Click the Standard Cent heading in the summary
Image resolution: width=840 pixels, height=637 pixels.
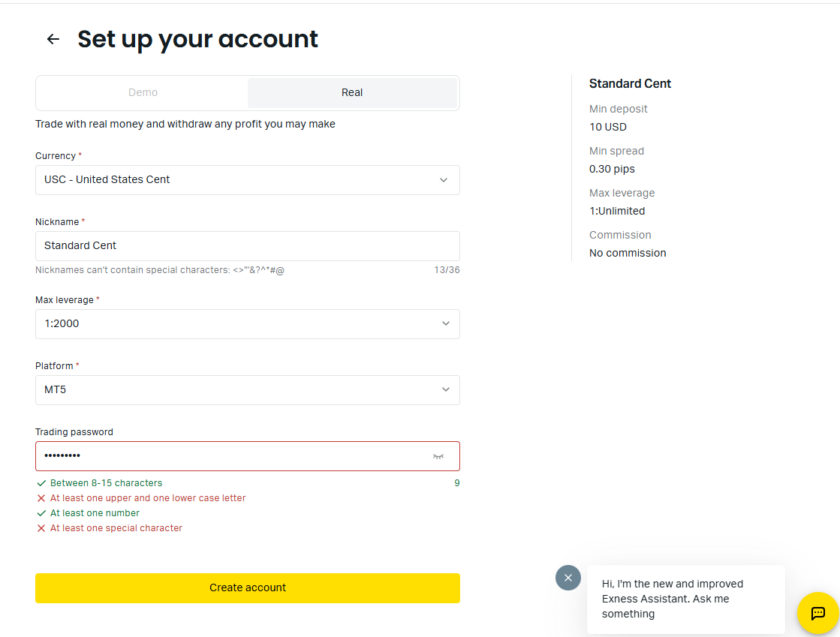pos(630,84)
